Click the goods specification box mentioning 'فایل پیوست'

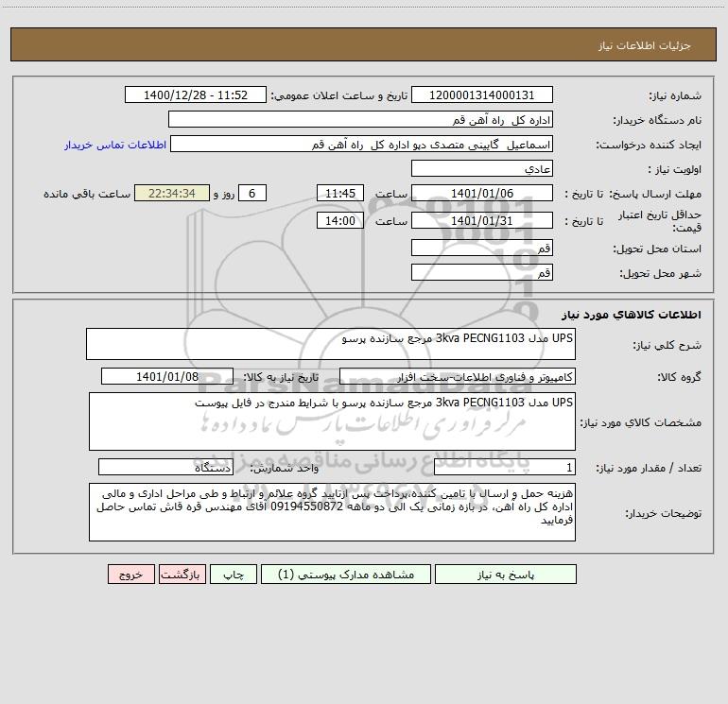[332, 421]
